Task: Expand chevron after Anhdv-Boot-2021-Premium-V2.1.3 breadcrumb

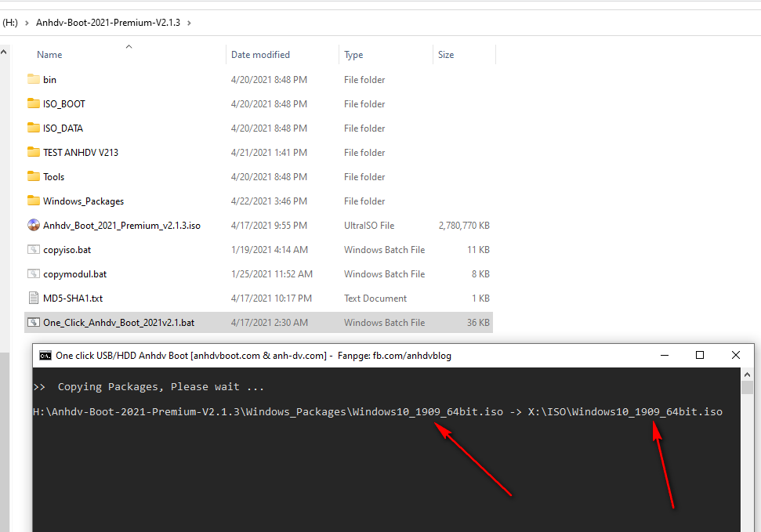Action: 189,23
